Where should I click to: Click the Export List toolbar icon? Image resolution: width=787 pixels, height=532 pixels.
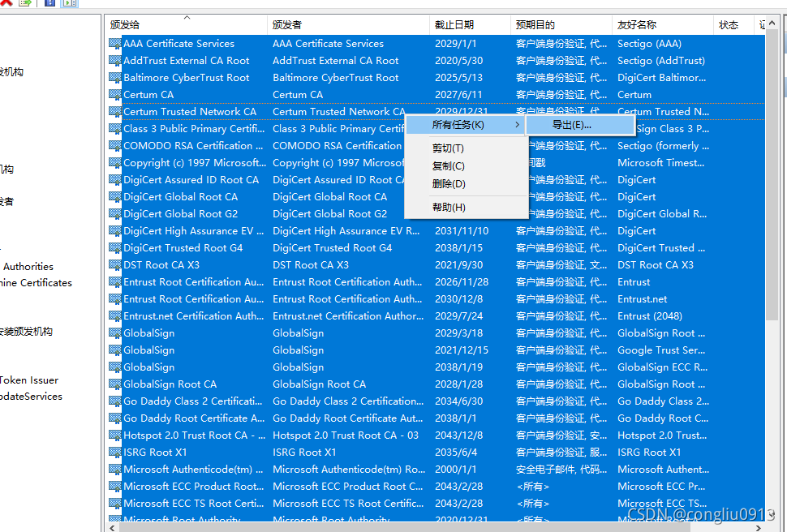click(25, 2)
